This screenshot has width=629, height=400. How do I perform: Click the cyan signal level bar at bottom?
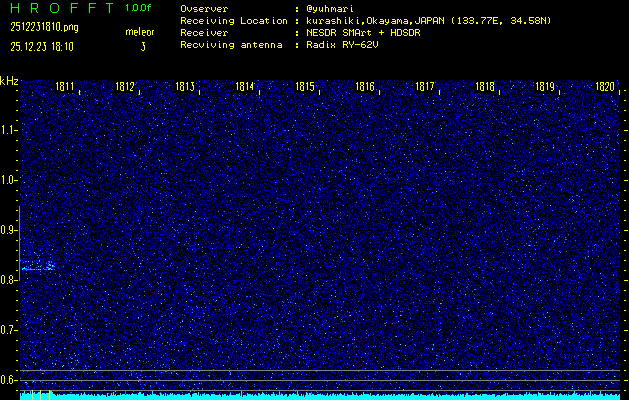pos(320,396)
